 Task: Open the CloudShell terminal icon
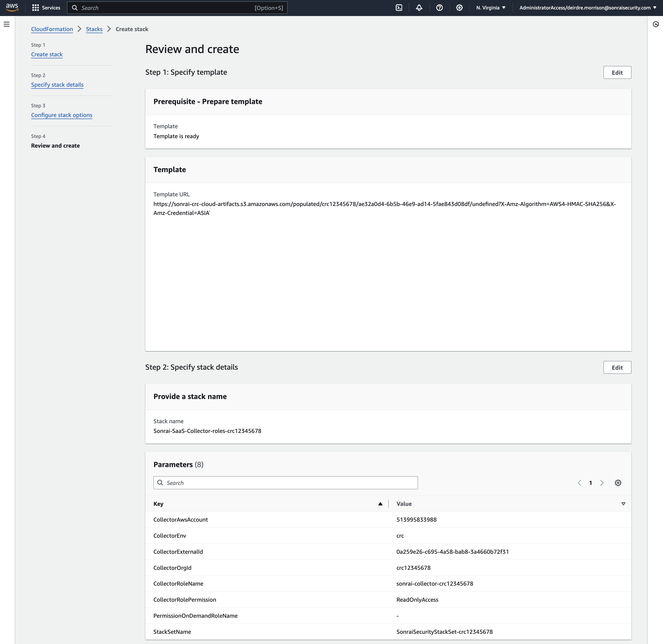[x=399, y=8]
